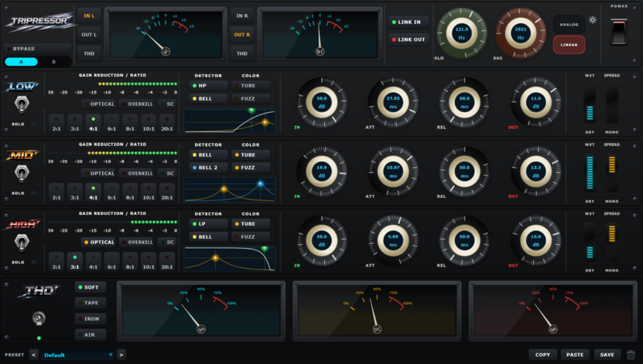Toggle HIGH band LP detector
The height and width of the screenshot is (364, 643).
point(209,224)
